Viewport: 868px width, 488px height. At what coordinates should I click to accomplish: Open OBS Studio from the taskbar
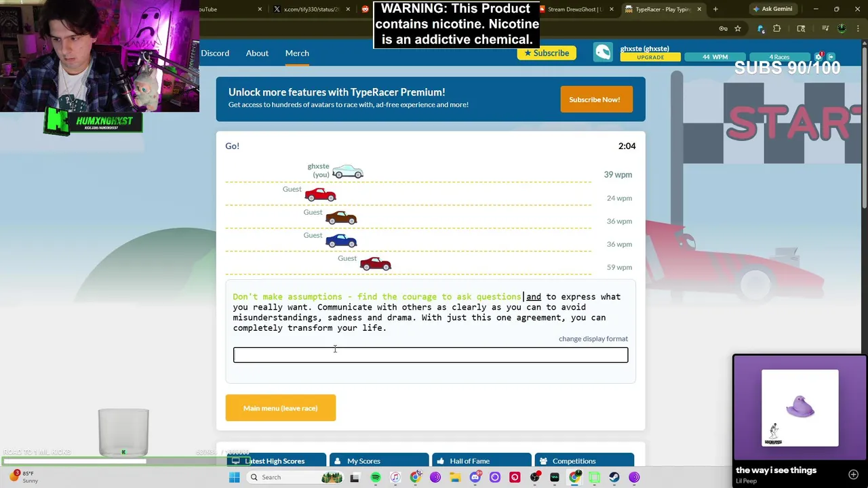click(x=535, y=477)
